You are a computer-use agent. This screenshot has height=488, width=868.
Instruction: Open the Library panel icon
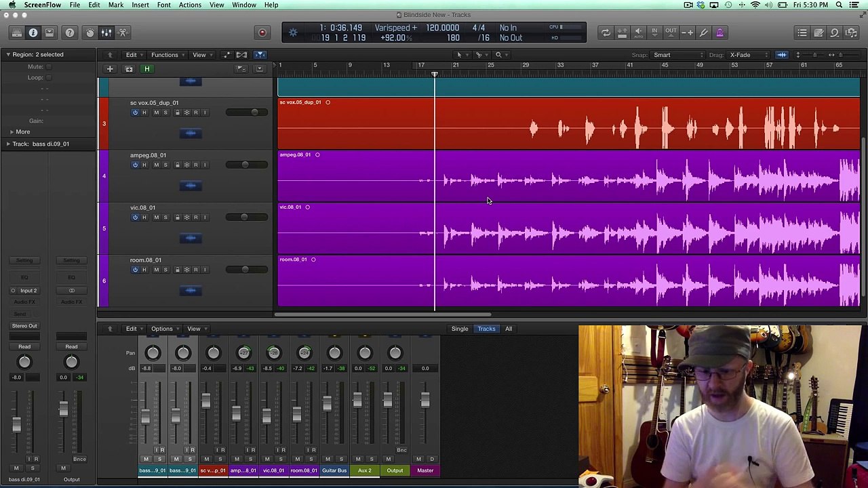coord(16,33)
